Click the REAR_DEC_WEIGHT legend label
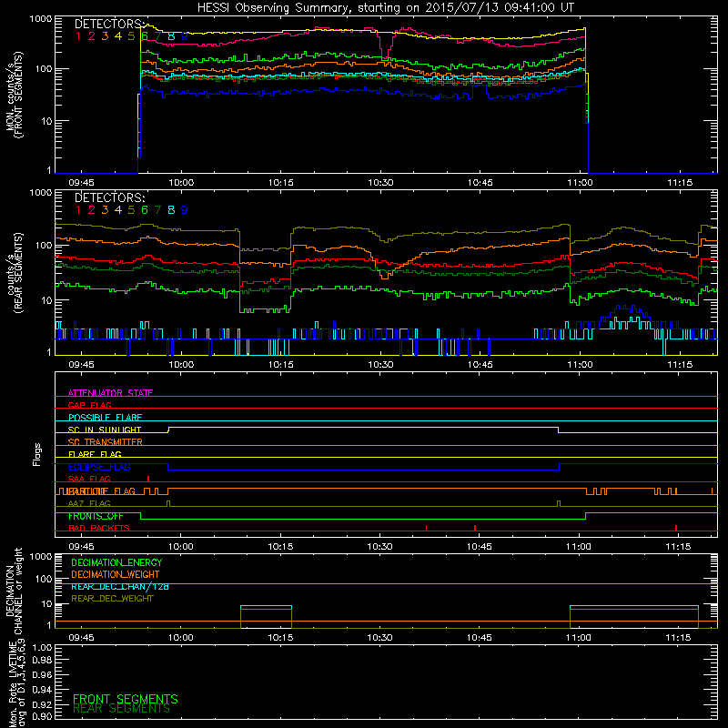This screenshot has height=728, width=728. [112, 599]
